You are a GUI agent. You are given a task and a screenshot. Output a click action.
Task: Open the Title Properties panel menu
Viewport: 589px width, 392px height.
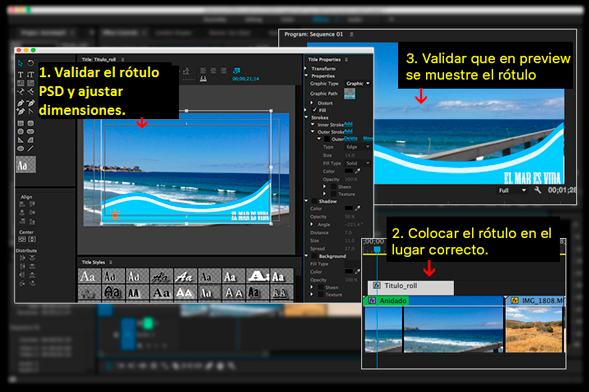click(x=346, y=59)
